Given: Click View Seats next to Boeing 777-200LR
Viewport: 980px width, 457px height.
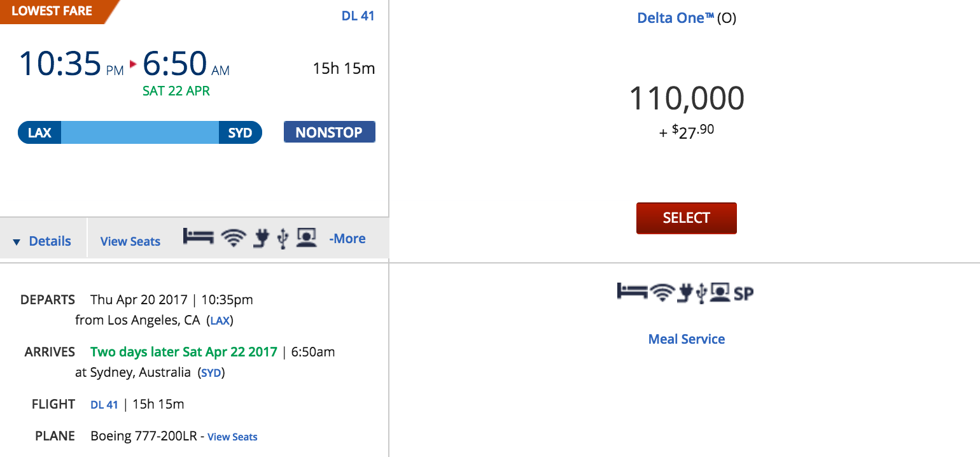Looking at the screenshot, I should [x=232, y=437].
